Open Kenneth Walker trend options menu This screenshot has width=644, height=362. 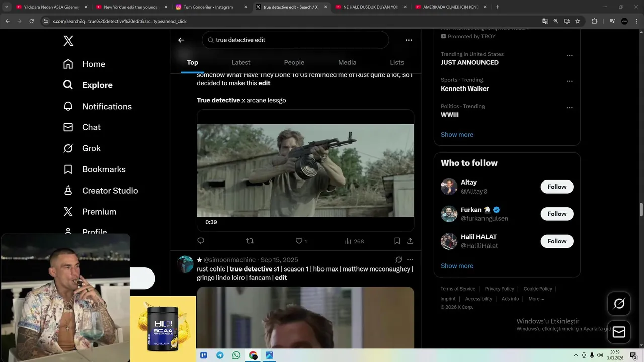pyautogui.click(x=570, y=81)
